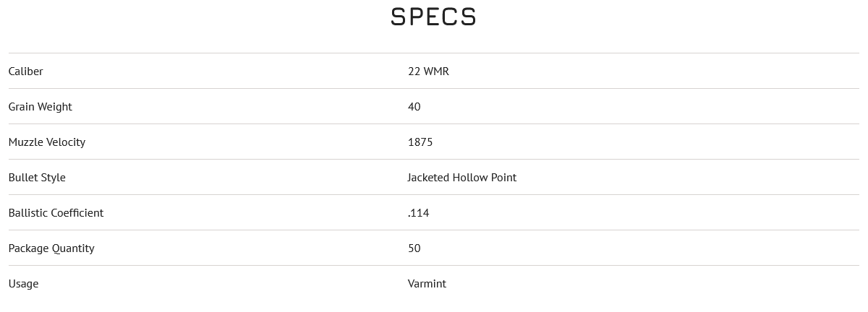
Task: Select the Ballistic Coefficient label
Action: [x=56, y=212]
